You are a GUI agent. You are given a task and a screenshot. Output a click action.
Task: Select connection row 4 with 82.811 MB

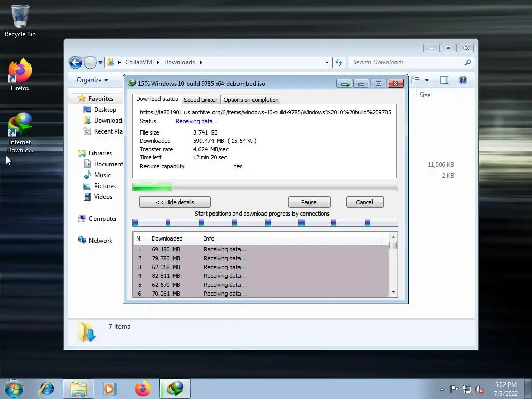point(261,276)
